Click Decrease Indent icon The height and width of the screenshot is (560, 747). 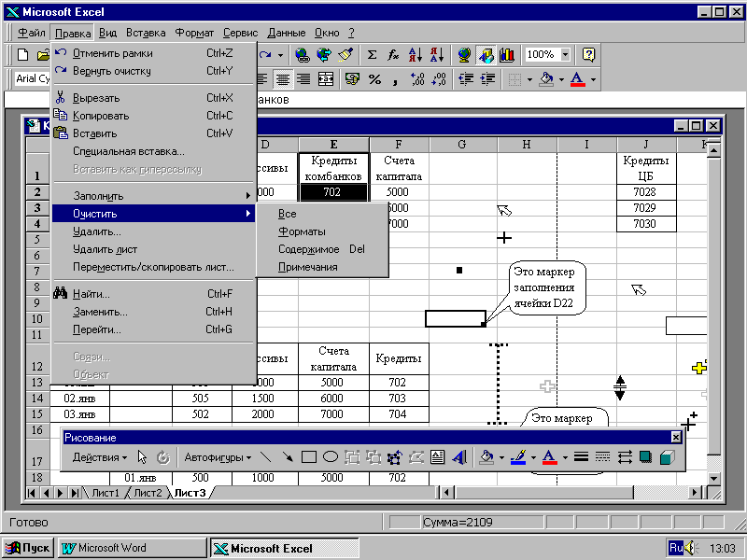coord(466,79)
